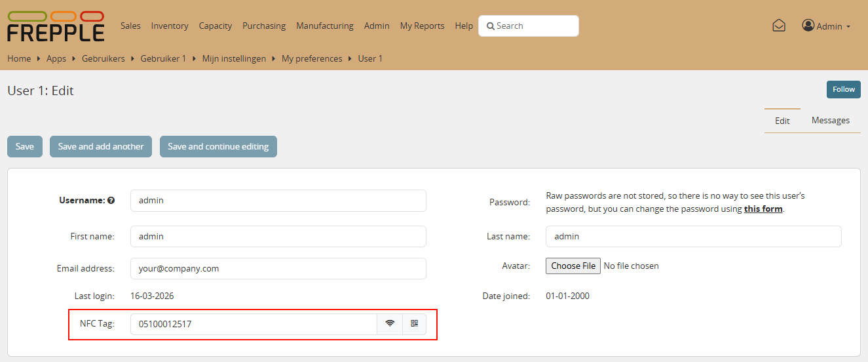Follow this user object
This screenshot has width=868, height=362.
[x=843, y=90]
